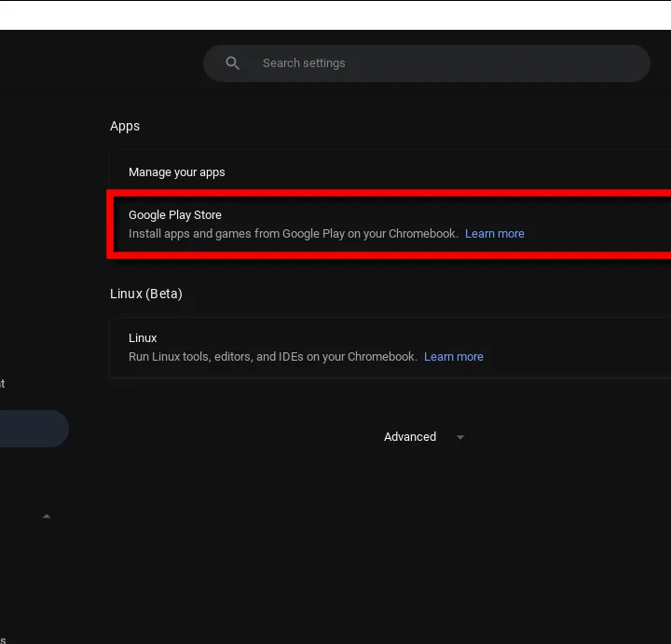Click the Apps section heading
671x644 pixels.
(125, 126)
